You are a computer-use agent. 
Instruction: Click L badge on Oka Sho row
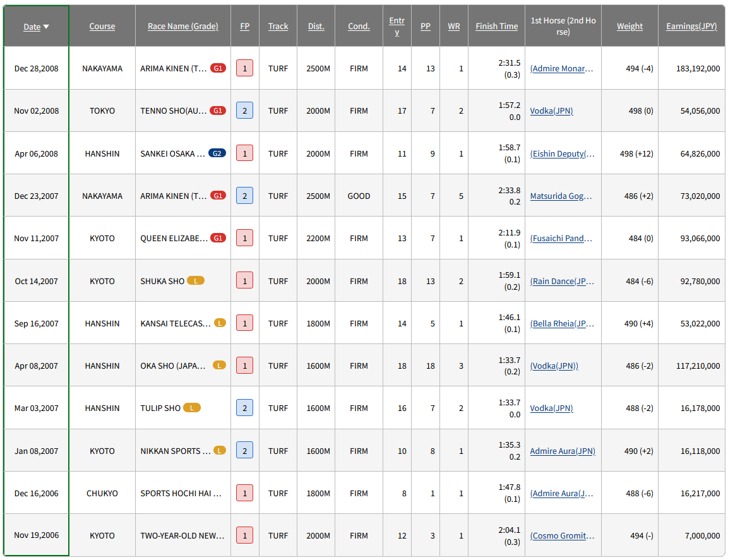click(x=220, y=365)
